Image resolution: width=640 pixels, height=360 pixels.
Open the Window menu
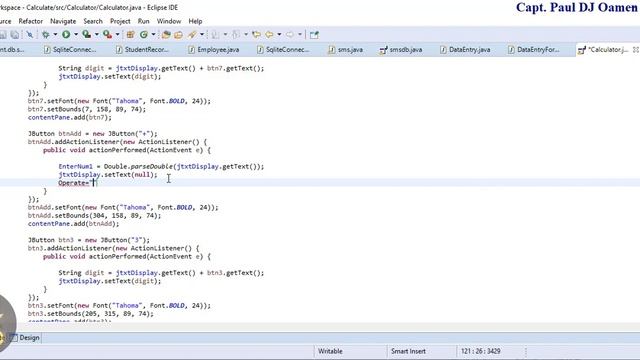(x=169, y=21)
